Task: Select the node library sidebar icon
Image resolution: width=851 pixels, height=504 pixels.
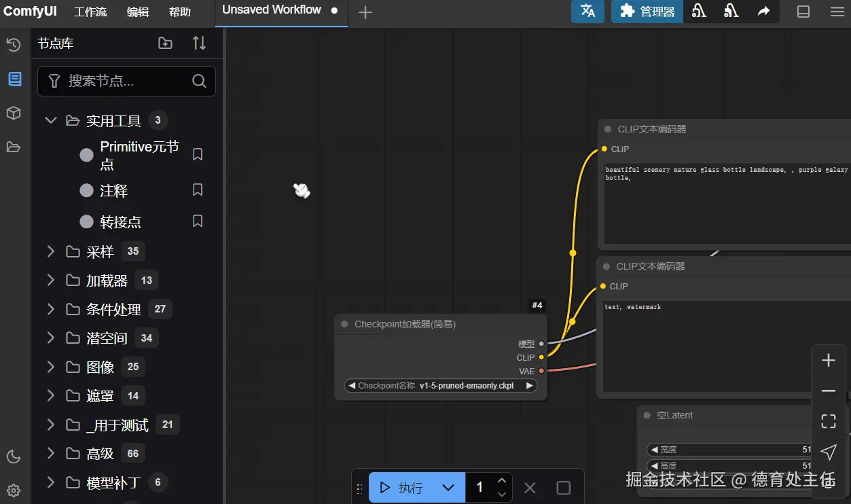Action: [x=14, y=79]
